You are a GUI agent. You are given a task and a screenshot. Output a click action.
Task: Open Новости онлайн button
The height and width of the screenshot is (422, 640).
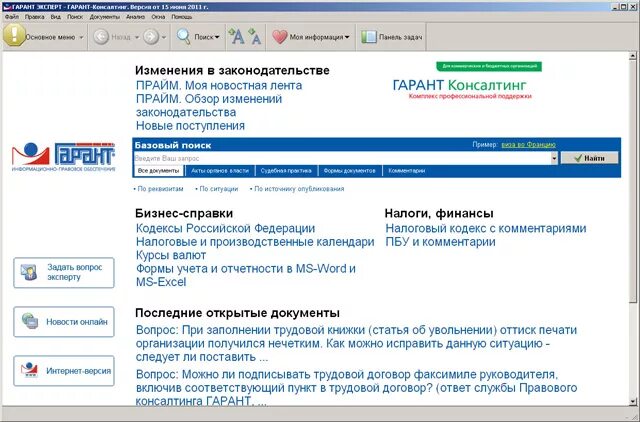(64, 322)
